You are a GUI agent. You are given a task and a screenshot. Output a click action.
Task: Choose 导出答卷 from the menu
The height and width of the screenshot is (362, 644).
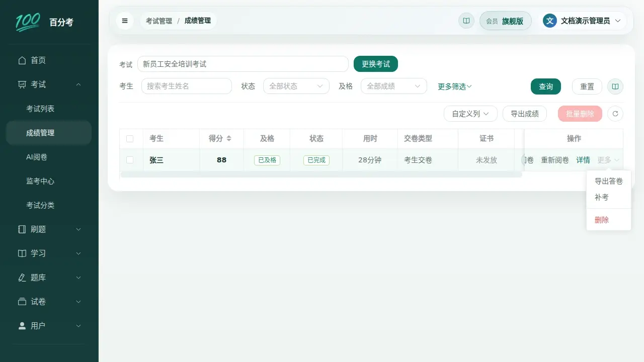[x=609, y=181]
